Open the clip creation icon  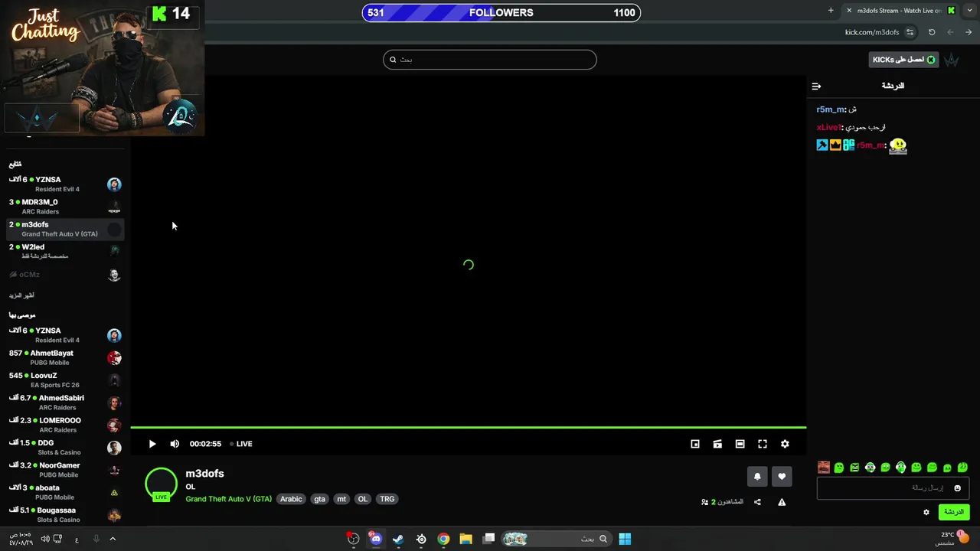coord(717,444)
